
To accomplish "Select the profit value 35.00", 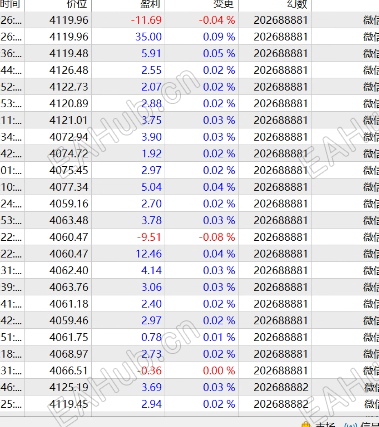I will coord(148,37).
